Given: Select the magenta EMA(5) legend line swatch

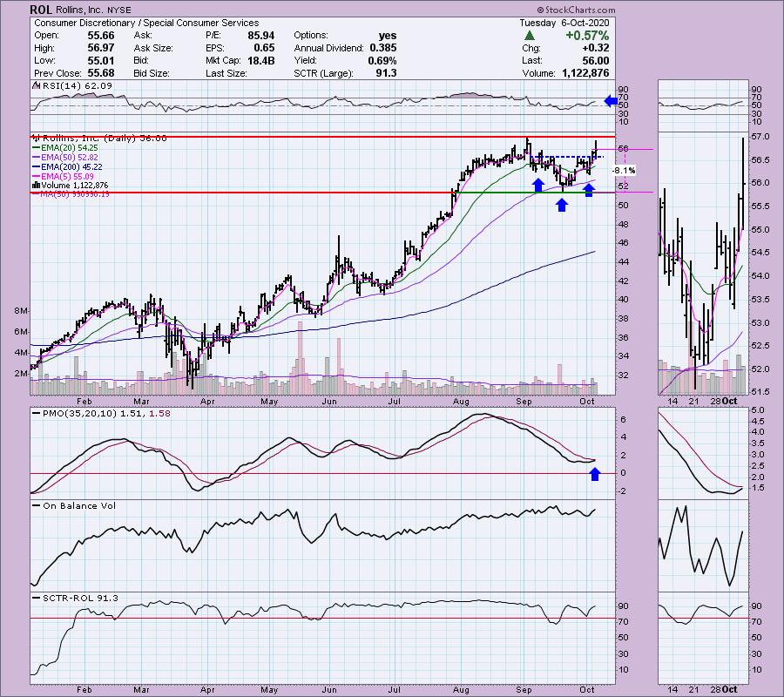Looking at the screenshot, I should [36, 177].
